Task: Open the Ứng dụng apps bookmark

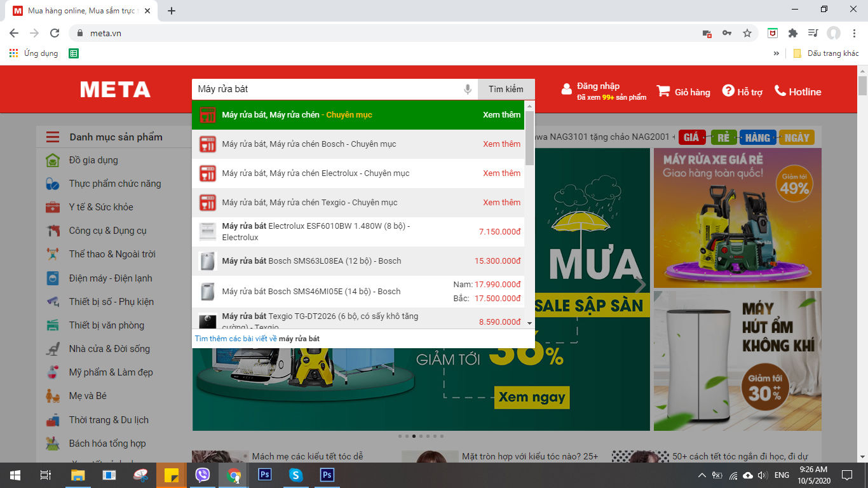Action: (34, 53)
